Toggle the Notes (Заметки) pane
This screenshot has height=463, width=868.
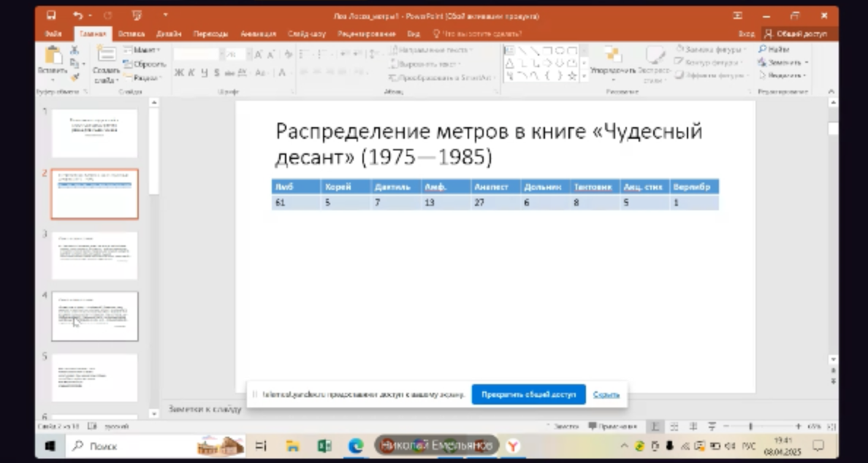pyautogui.click(x=563, y=426)
